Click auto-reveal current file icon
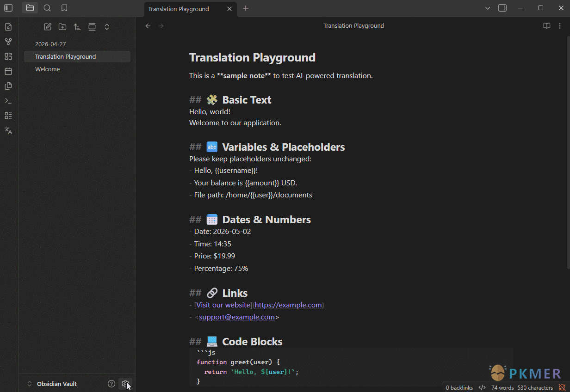The width and height of the screenshot is (570, 392). tap(92, 27)
